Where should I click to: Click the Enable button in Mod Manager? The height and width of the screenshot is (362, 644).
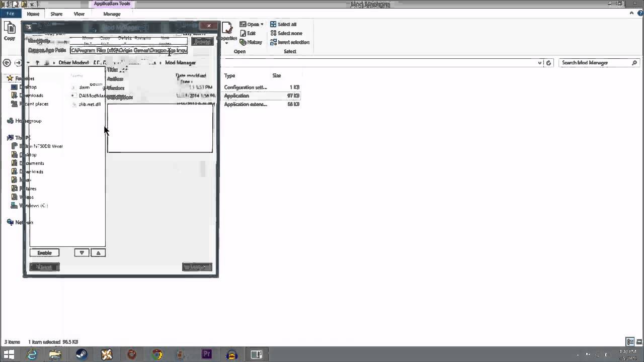pos(44,253)
